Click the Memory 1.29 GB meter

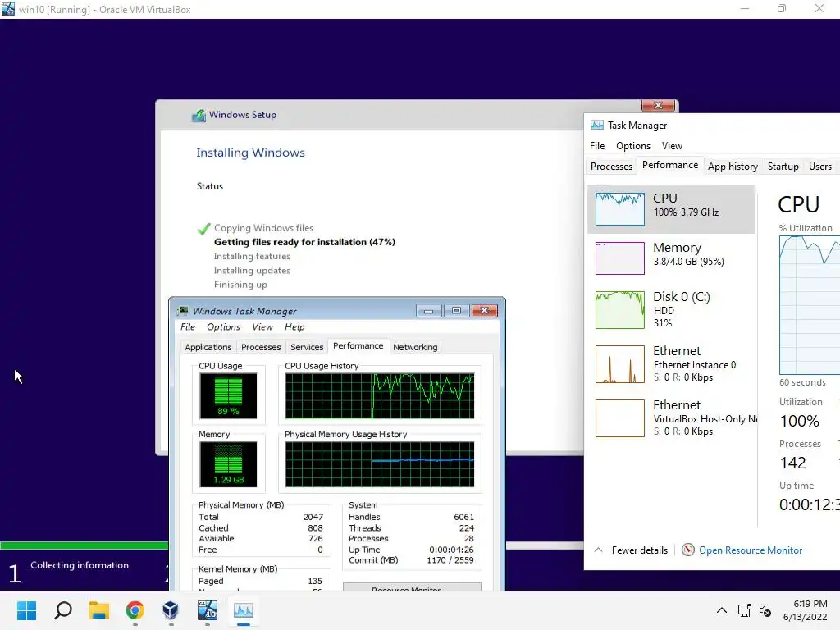(228, 464)
